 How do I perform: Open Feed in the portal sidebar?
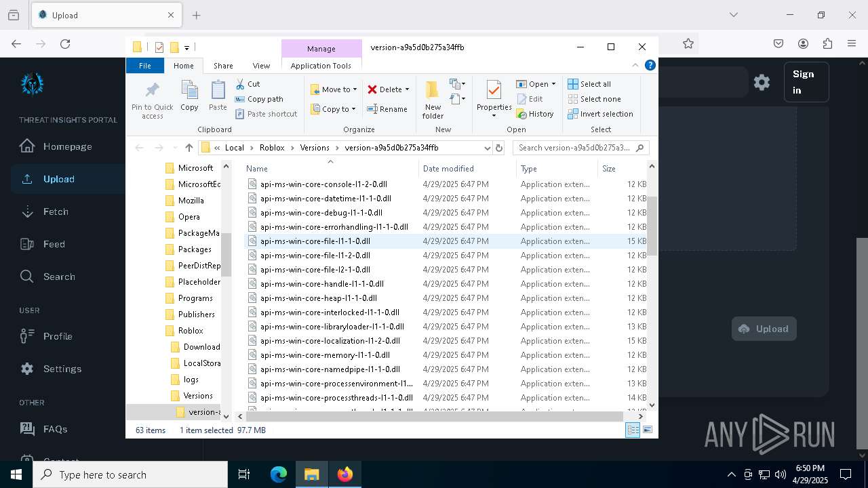coord(43,244)
